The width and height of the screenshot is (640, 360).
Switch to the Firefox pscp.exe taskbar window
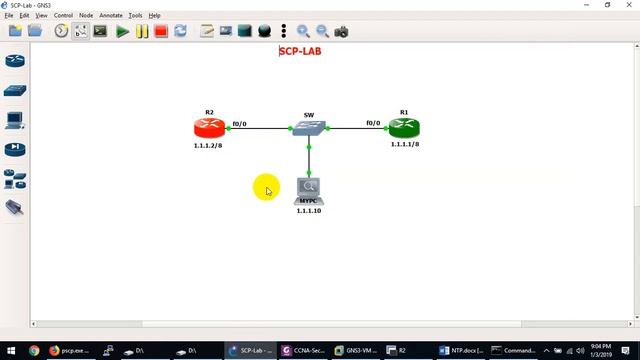click(70, 351)
